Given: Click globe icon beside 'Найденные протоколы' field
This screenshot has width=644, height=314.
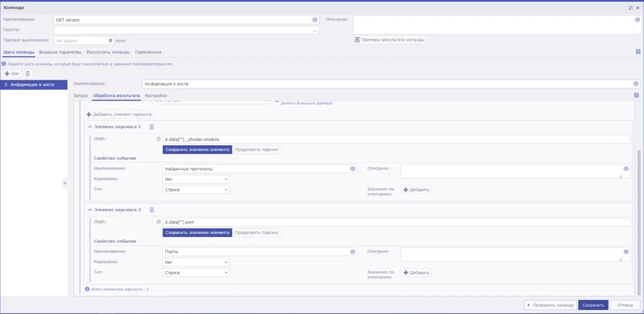Looking at the screenshot, I should pos(353,169).
